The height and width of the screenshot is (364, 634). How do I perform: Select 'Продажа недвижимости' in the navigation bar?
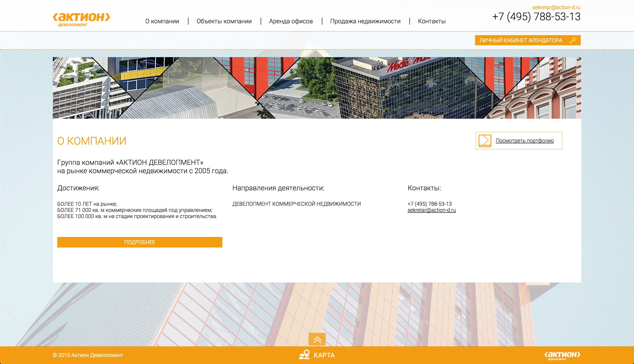pyautogui.click(x=365, y=21)
